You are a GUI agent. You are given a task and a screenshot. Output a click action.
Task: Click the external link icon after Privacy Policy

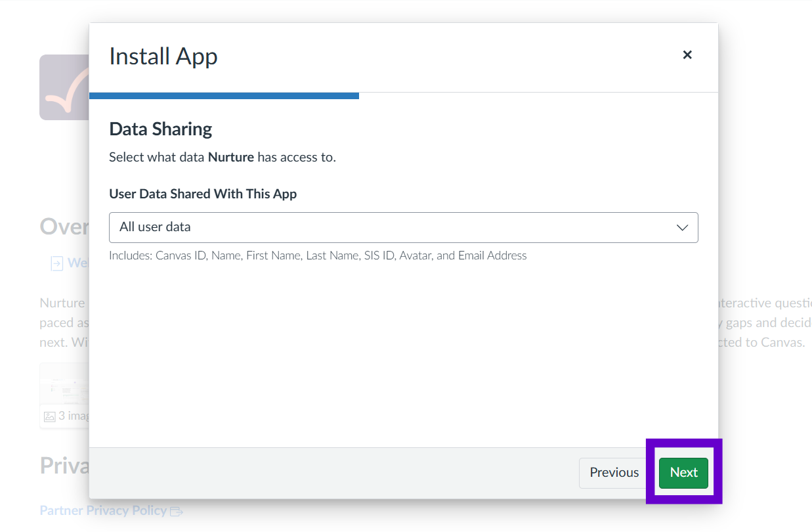(177, 511)
